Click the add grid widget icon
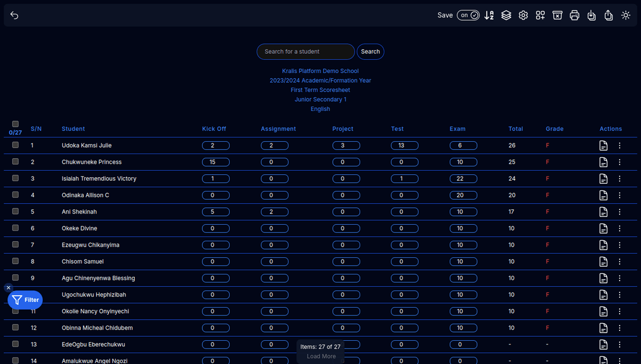641x364 pixels. 540,15
